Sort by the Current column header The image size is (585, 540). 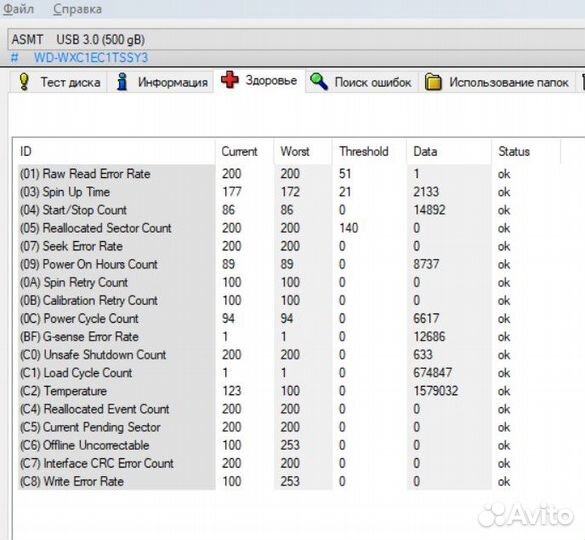click(239, 152)
